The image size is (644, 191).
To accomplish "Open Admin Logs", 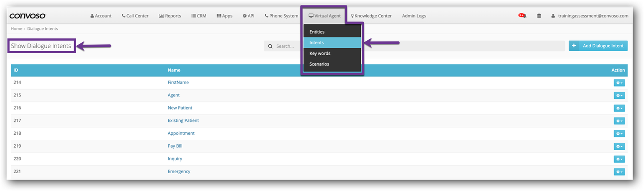I will (414, 16).
